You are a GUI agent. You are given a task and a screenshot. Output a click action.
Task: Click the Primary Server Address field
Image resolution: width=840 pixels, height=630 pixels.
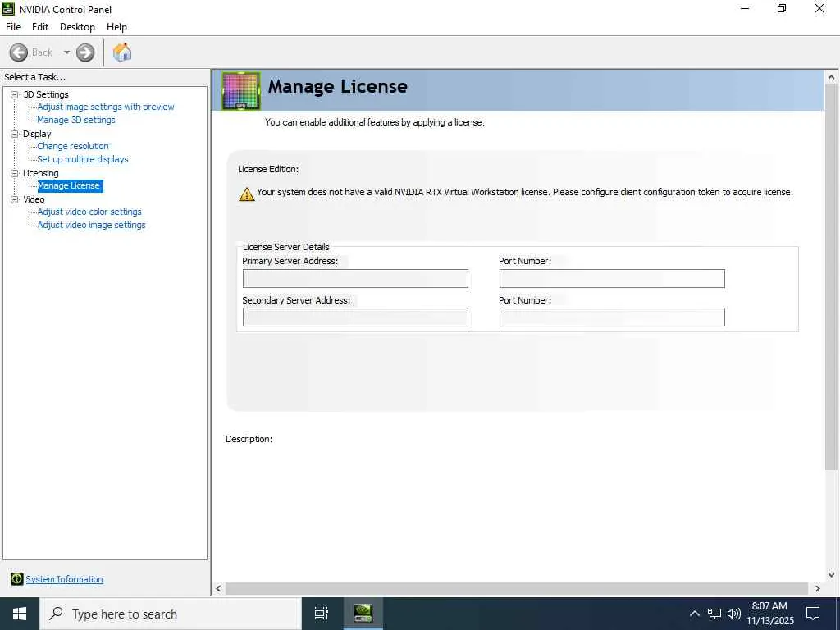point(355,279)
